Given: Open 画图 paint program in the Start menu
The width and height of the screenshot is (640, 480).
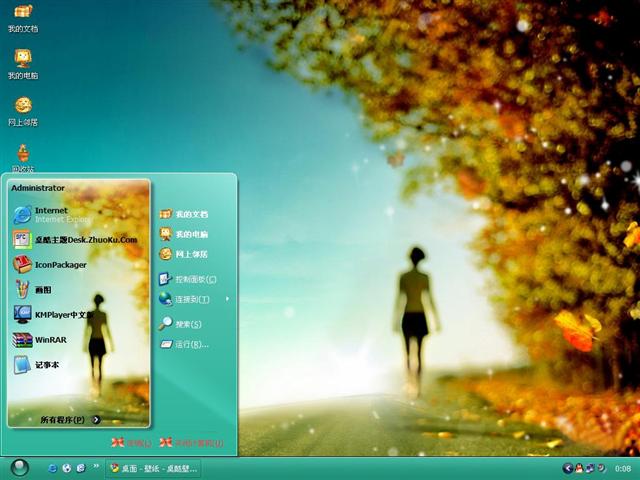Looking at the screenshot, I should 33,289.
